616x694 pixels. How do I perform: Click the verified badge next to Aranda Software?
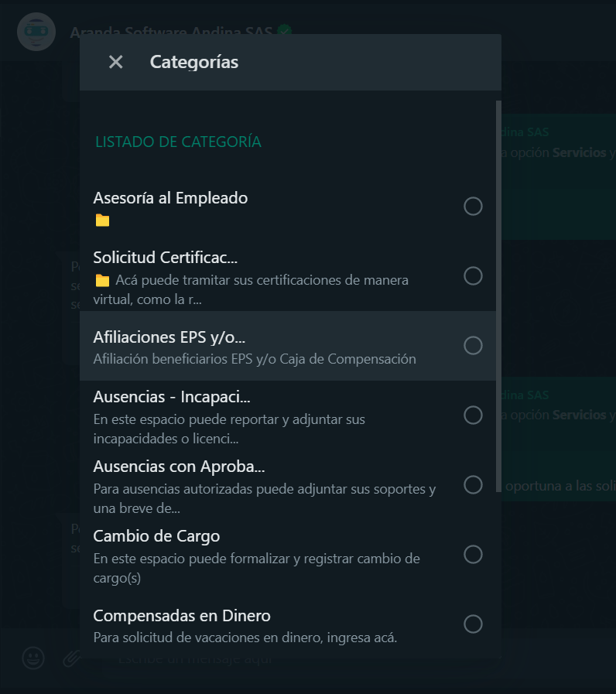pyautogui.click(x=284, y=30)
